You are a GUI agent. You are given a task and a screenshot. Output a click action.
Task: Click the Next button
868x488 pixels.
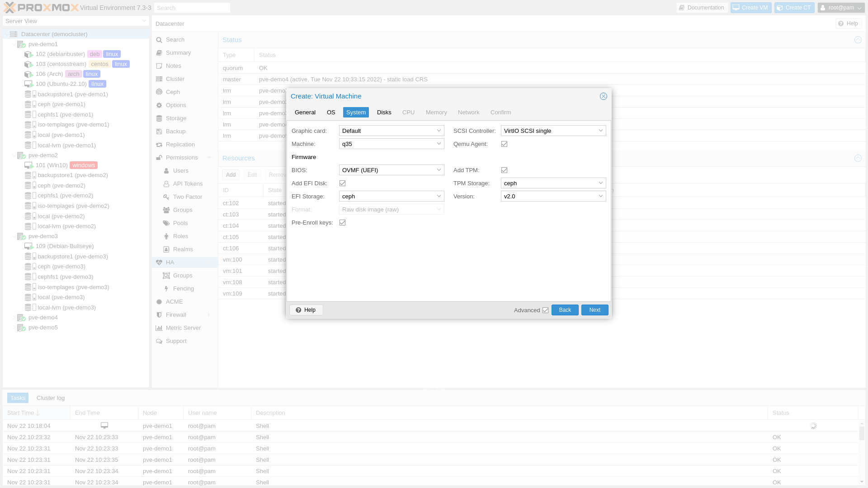coord(594,310)
